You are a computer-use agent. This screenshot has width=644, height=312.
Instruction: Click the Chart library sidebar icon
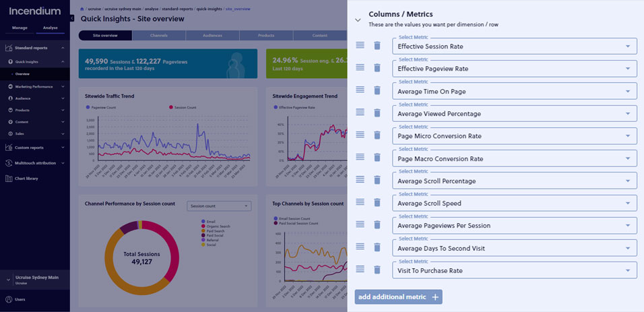pos(8,179)
